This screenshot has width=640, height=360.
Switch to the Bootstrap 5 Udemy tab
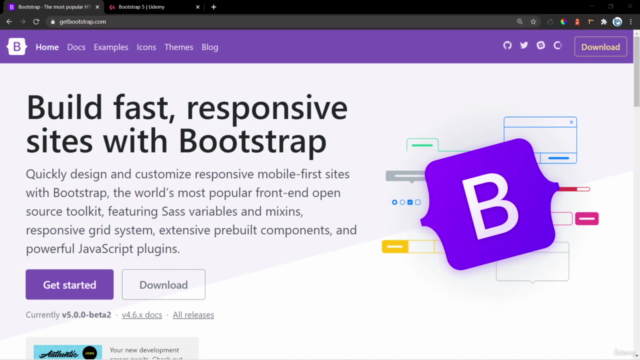pos(153,7)
